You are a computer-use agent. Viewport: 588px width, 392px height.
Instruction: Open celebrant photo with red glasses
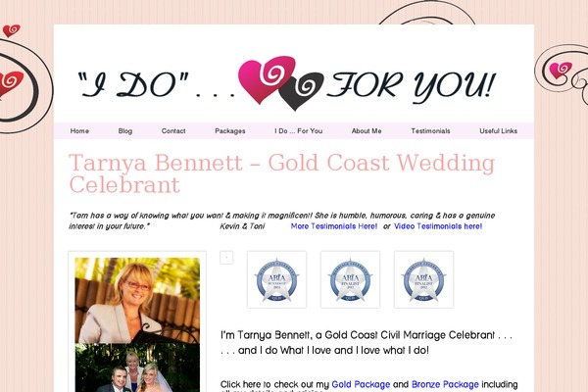[x=137, y=300]
